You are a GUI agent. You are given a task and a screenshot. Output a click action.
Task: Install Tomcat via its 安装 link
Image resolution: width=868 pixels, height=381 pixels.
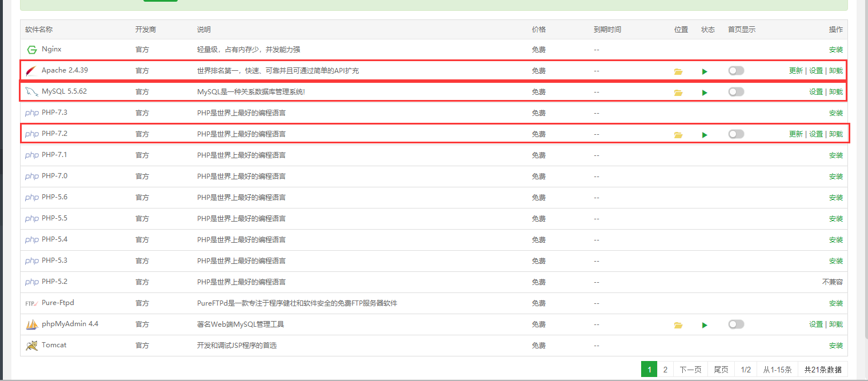tap(836, 346)
